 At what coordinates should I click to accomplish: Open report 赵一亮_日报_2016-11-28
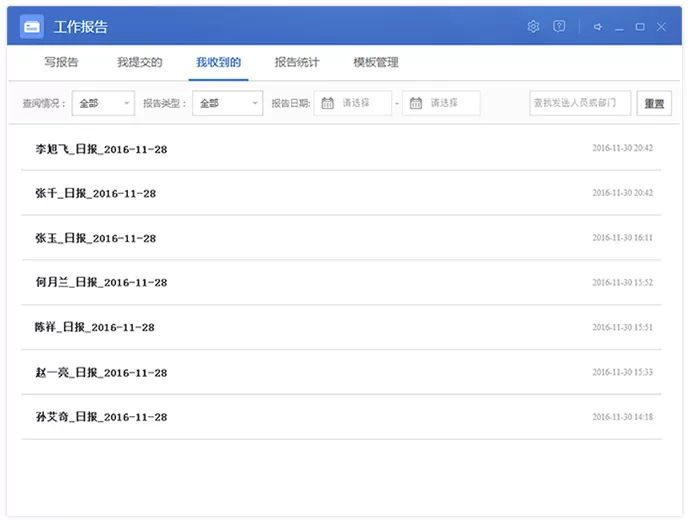pyautogui.click(x=341, y=372)
